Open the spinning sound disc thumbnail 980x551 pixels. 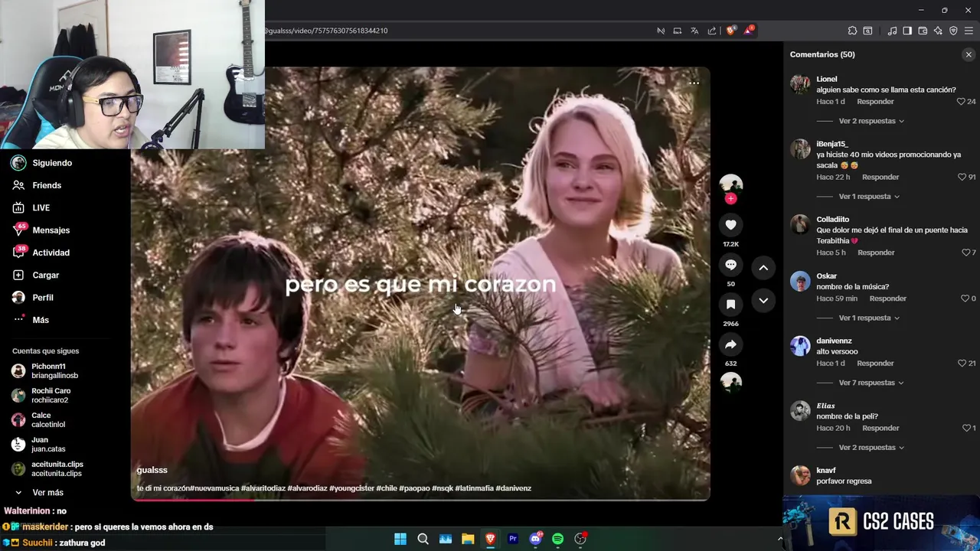coord(730,382)
